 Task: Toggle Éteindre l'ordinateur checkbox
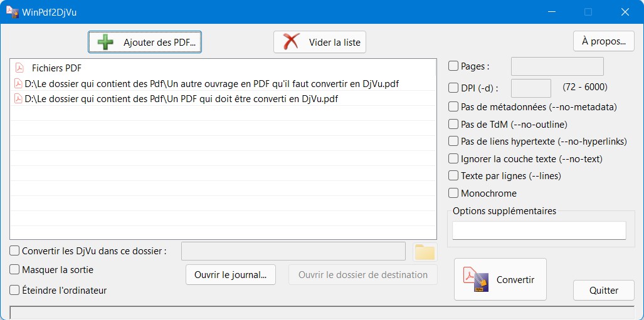[14, 290]
